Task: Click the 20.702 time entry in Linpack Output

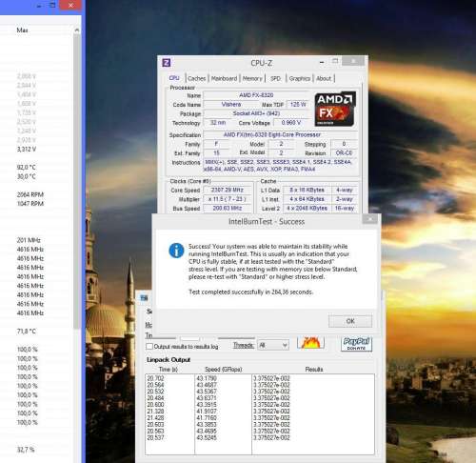Action: [155, 378]
